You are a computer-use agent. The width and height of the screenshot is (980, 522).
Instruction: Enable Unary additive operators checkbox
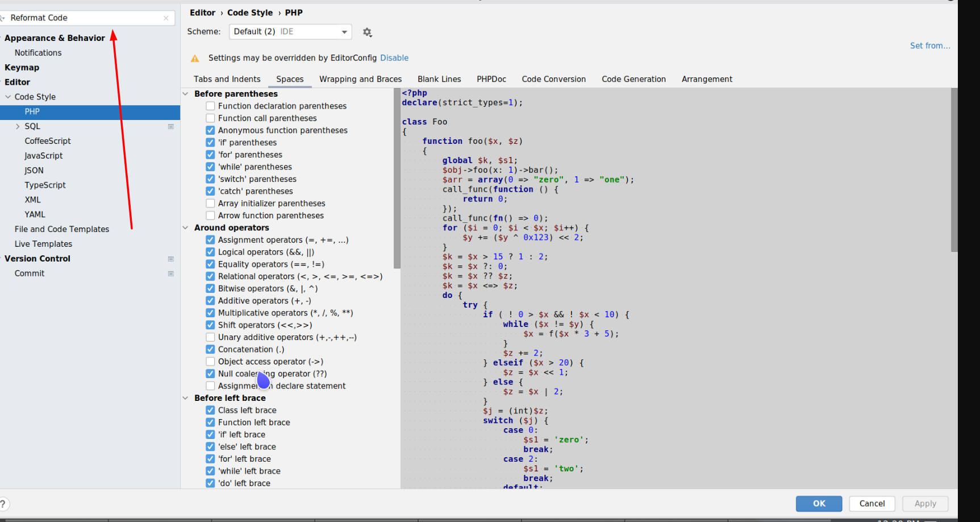(x=210, y=337)
